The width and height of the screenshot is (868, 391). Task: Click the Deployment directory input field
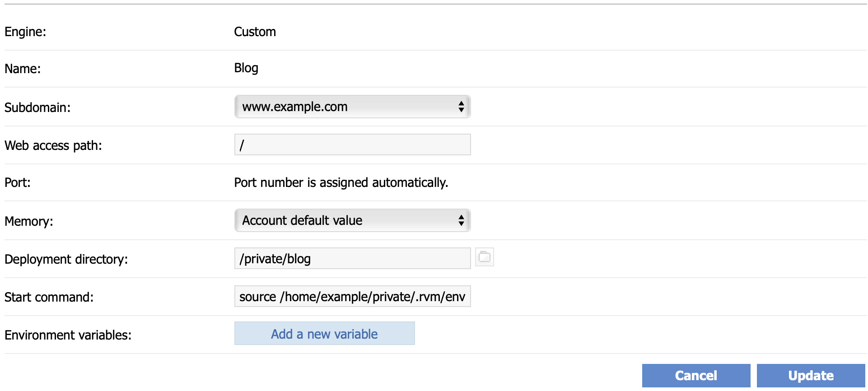(x=352, y=258)
